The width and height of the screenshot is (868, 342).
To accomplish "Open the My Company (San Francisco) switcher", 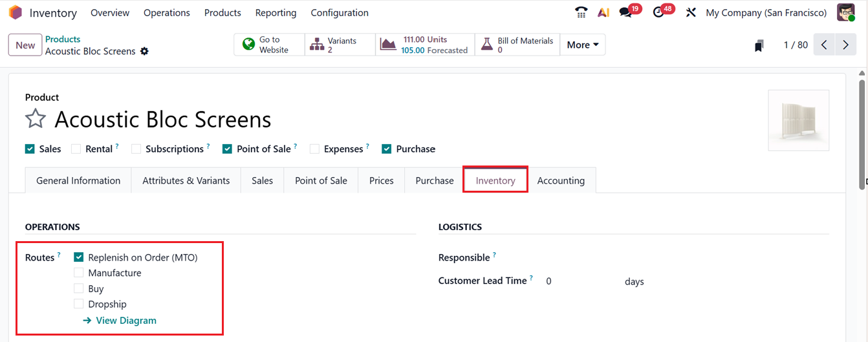I will pyautogui.click(x=766, y=12).
